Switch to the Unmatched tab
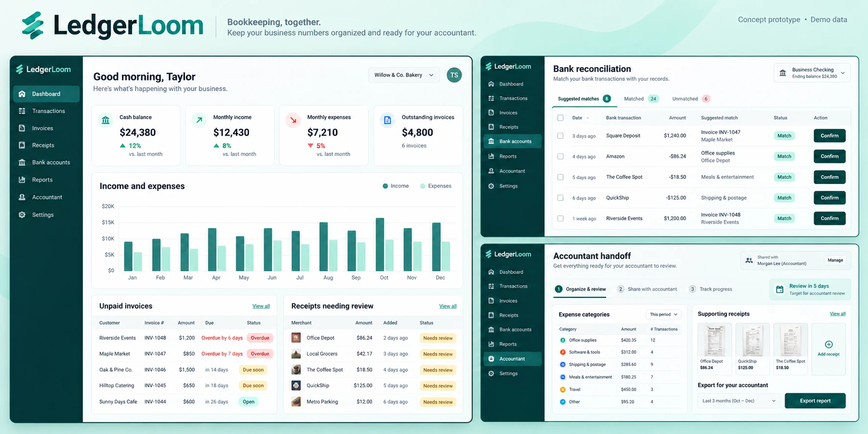868x434 pixels. tap(691, 99)
